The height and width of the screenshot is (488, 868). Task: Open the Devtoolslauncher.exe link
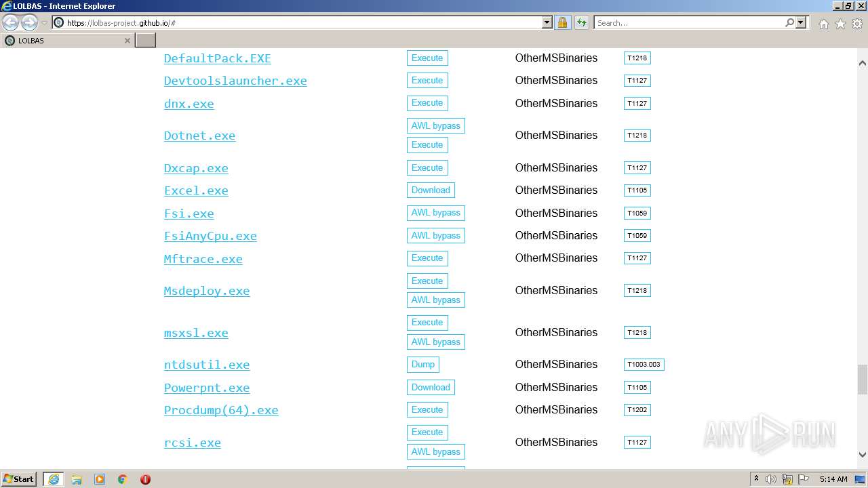pyautogui.click(x=235, y=81)
